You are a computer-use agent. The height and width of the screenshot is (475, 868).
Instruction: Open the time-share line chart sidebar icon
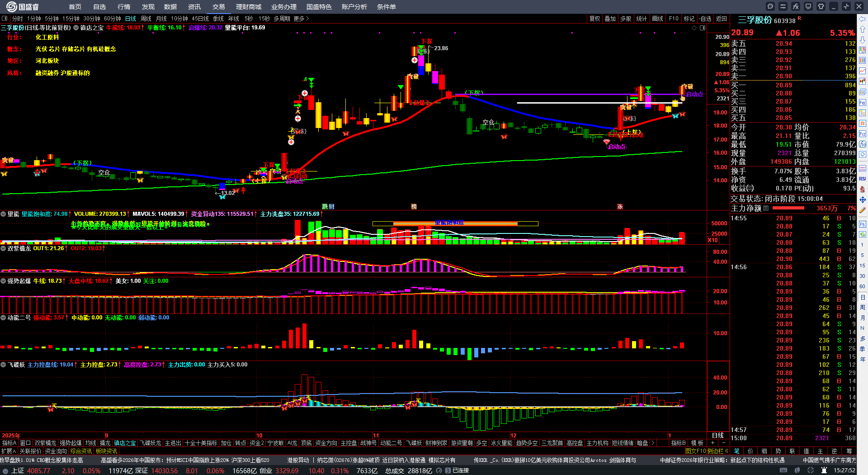click(x=863, y=71)
